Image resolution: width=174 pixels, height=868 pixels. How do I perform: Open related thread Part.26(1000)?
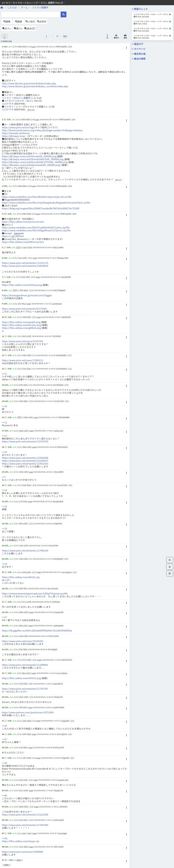[152, 15]
